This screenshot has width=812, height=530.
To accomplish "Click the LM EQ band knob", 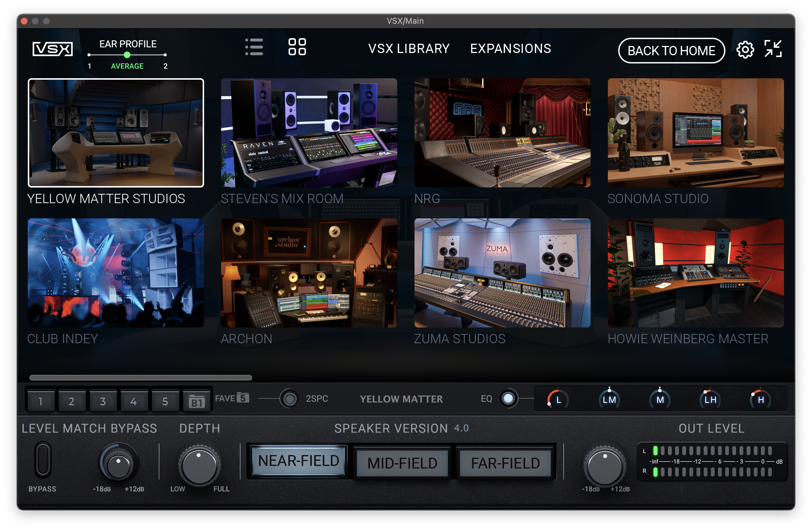I will [609, 399].
